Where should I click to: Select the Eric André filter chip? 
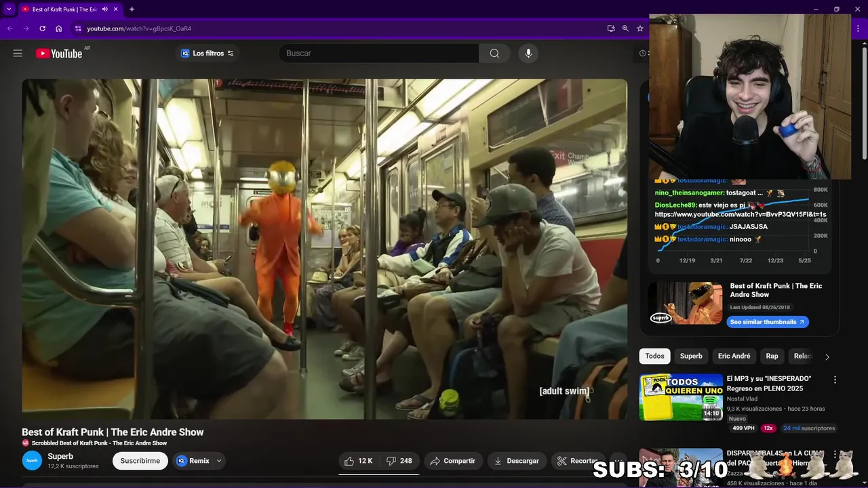point(734,356)
